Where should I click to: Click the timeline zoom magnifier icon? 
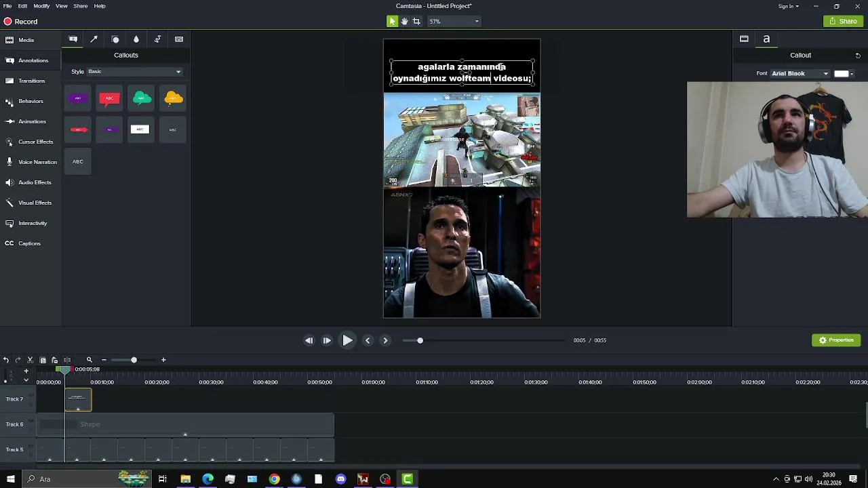(89, 360)
